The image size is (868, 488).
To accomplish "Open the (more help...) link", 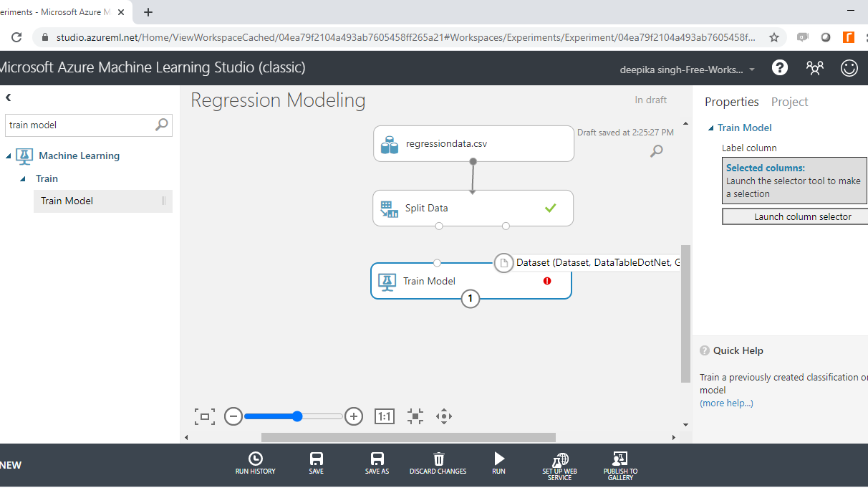I will coord(726,403).
